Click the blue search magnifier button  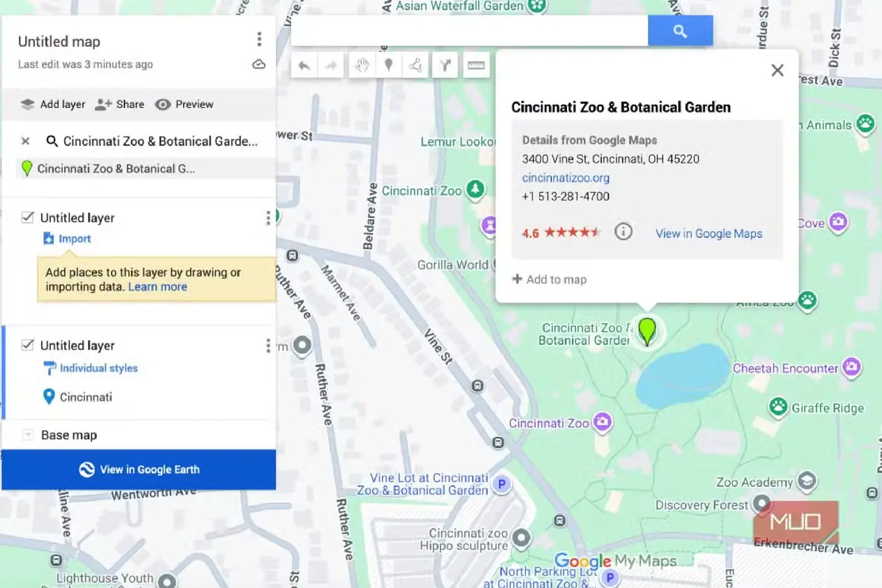(680, 31)
